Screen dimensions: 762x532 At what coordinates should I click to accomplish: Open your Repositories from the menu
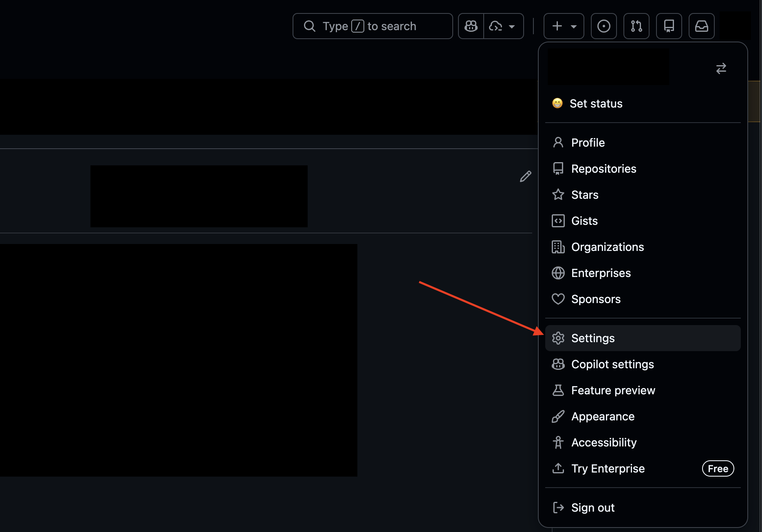coord(603,168)
